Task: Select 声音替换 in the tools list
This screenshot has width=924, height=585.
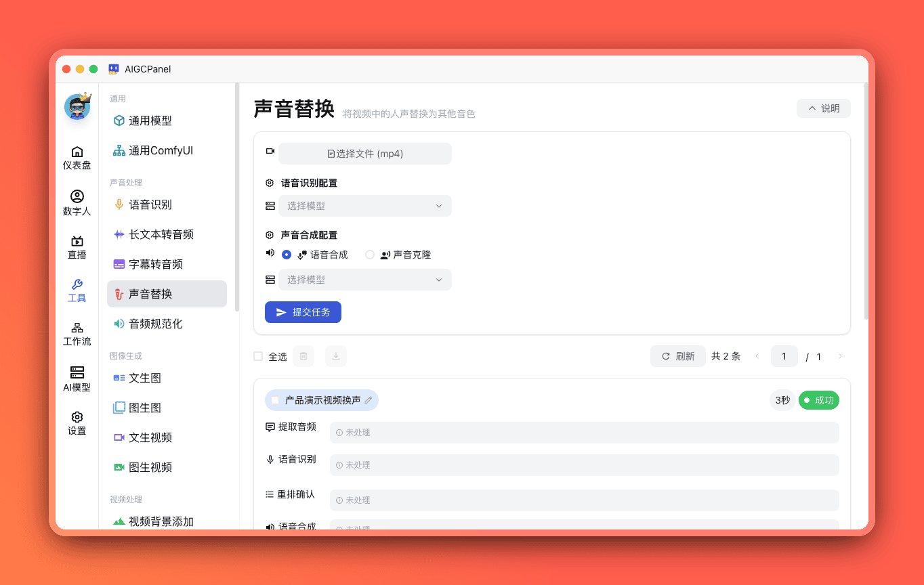Action: click(167, 294)
